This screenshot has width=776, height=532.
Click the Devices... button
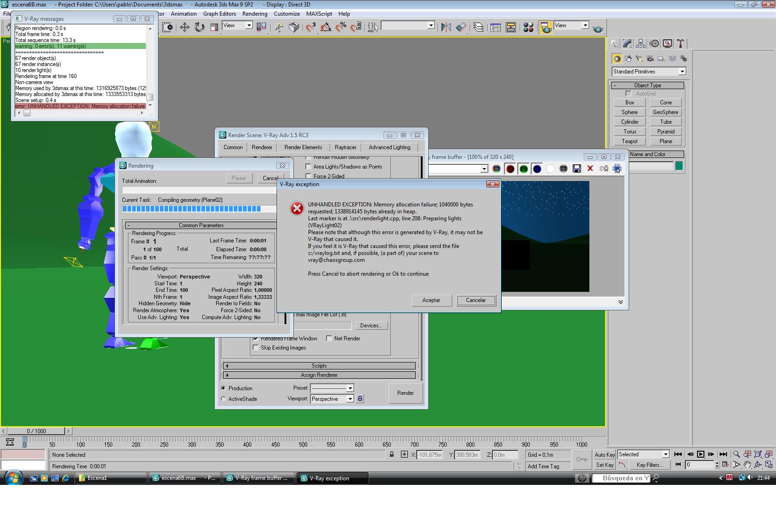point(371,326)
